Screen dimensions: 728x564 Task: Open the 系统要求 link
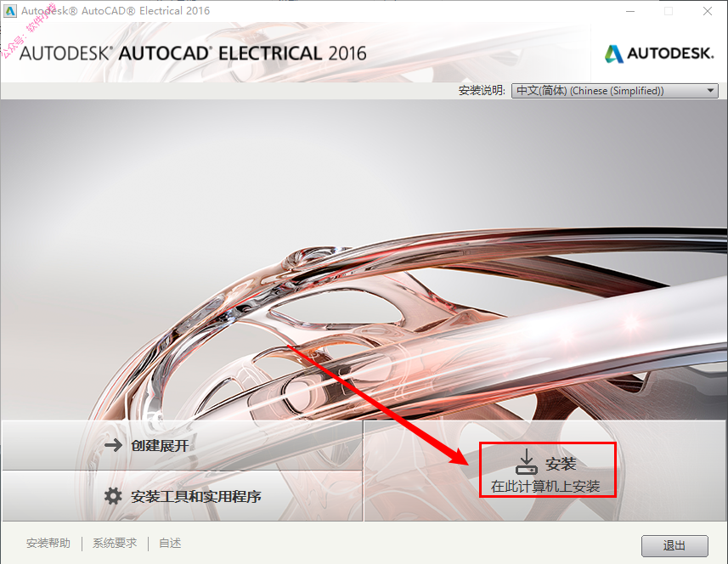115,543
